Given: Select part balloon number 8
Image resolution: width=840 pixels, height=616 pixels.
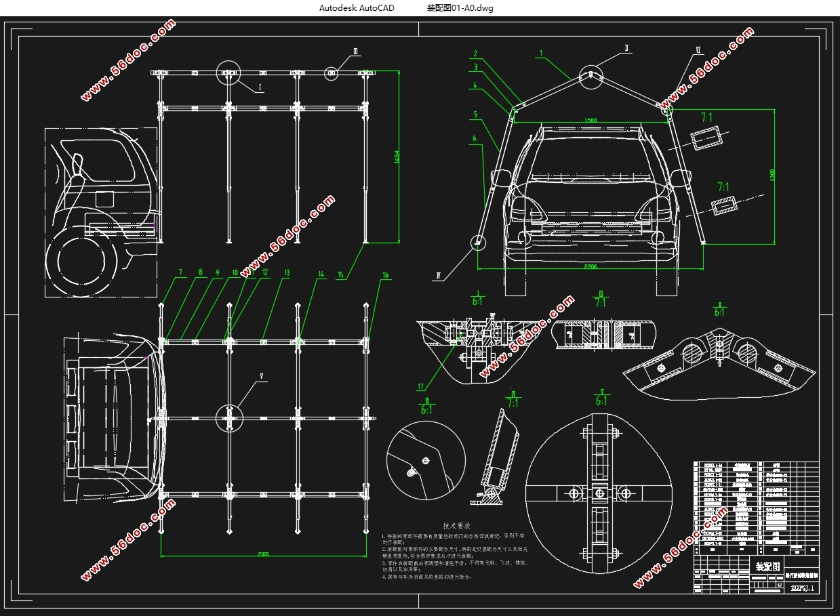Looking at the screenshot, I should tap(201, 273).
